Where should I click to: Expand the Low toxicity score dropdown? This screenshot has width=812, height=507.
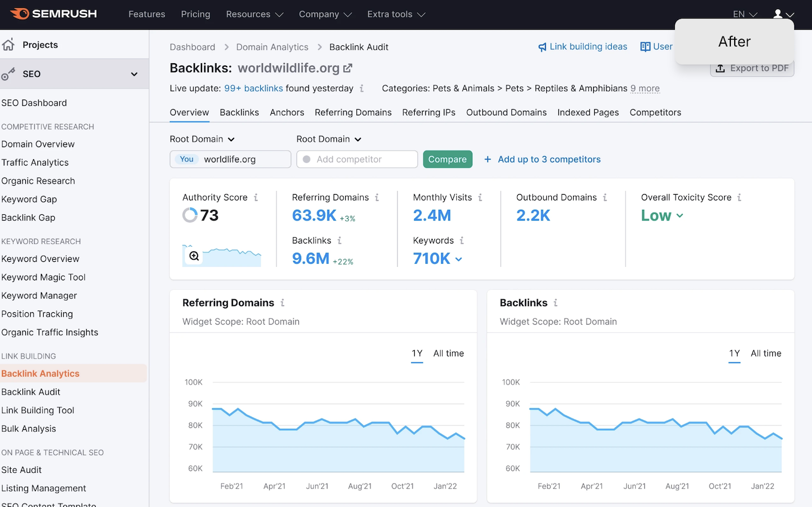[x=662, y=216]
